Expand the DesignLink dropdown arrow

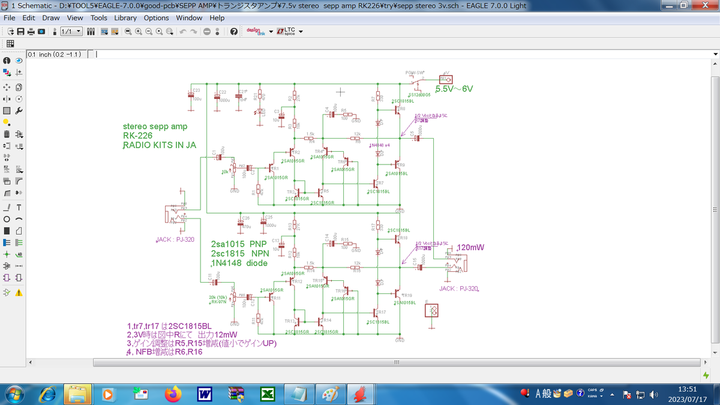coord(270,32)
